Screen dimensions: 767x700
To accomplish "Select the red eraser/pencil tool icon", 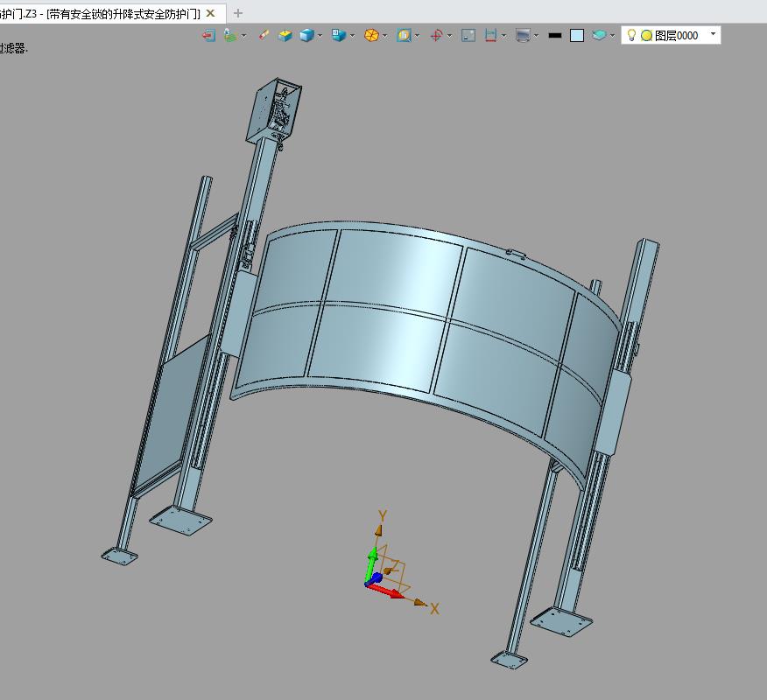I will coord(264,35).
